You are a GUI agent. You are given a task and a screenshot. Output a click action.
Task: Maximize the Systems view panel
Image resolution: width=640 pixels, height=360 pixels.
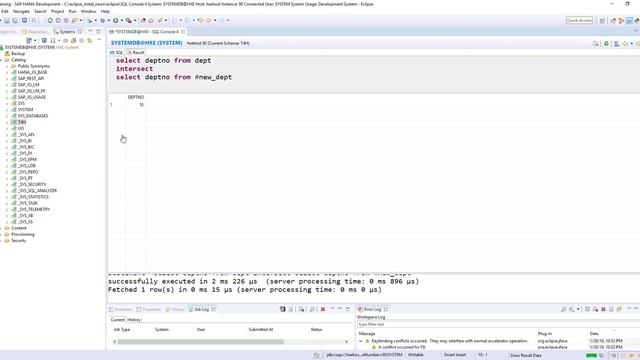(x=98, y=31)
